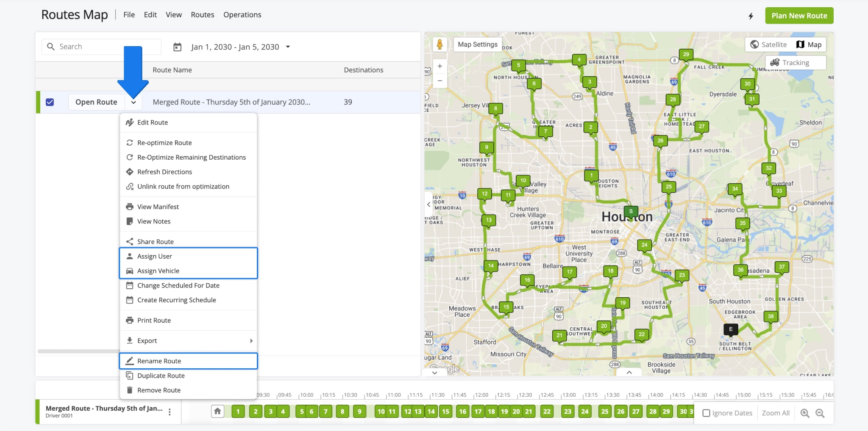Open the Operations menu
Image resolution: width=868 pixels, height=431 pixels.
click(242, 14)
